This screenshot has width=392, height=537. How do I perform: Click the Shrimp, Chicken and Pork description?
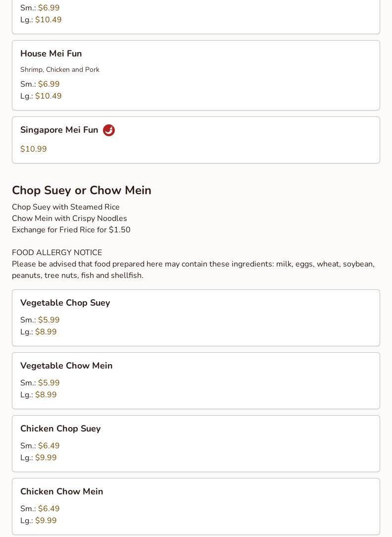click(x=60, y=70)
